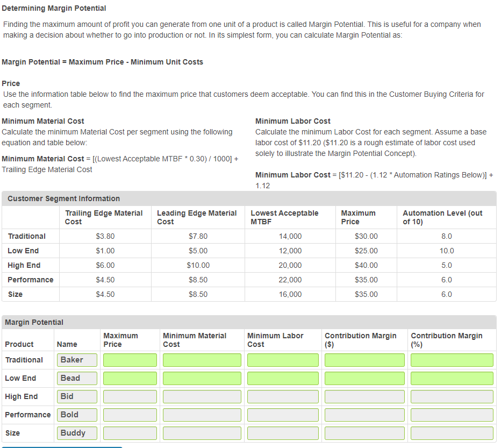The image size is (501, 448).
Task: Click Traditional leading edge cost $7.80
Action: pyautogui.click(x=198, y=236)
